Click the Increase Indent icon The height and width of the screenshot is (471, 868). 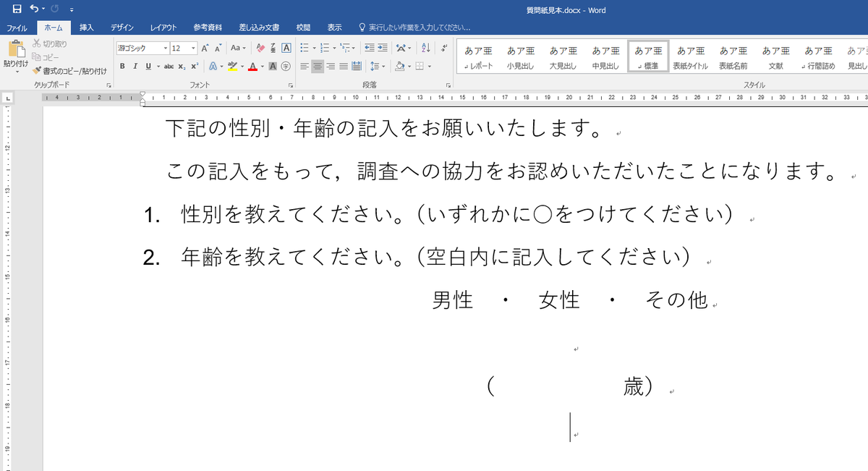(383, 48)
